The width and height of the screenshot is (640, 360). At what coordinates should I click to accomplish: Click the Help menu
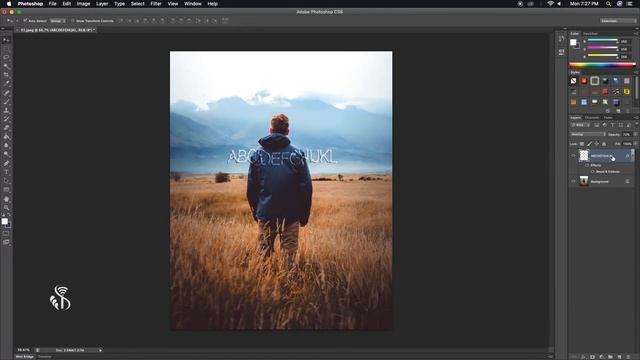(212, 4)
